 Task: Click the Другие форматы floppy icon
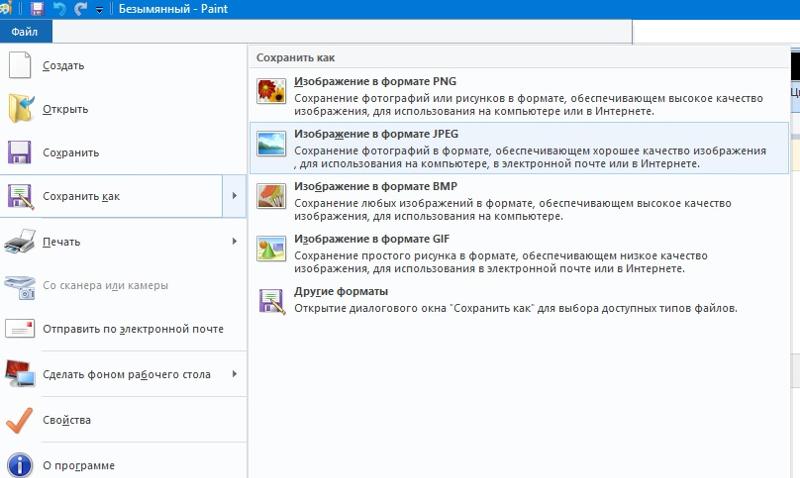[271, 301]
